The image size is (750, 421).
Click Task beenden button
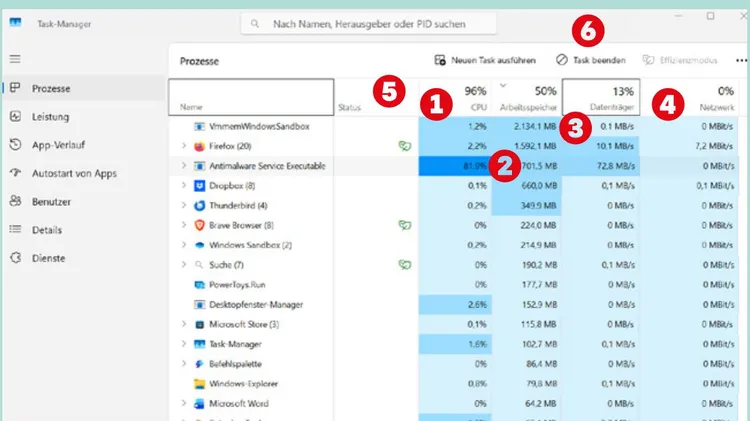pos(590,60)
